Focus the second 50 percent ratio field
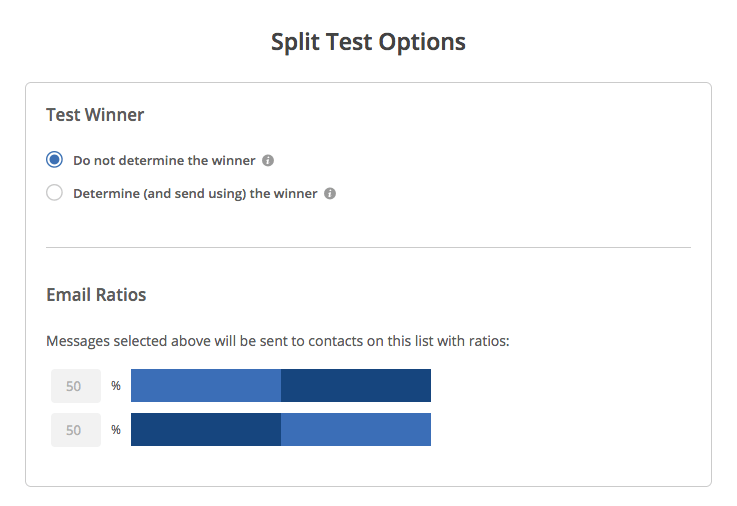Viewport: 737px width, 506px height. [76, 430]
